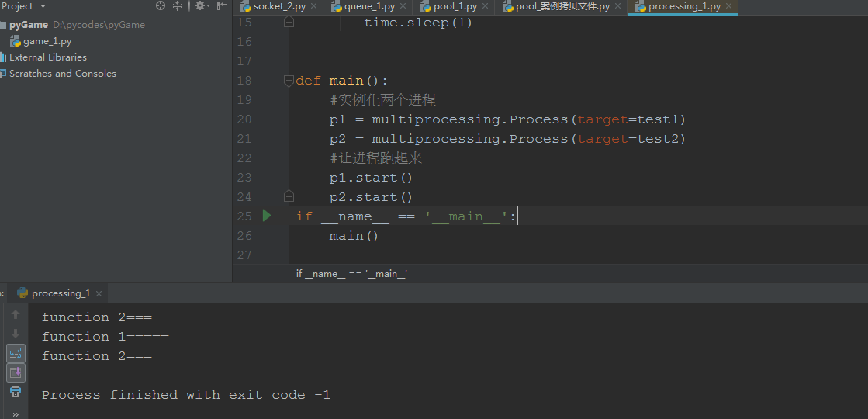Click 'Process finished with exit code -1' text
Screen dimensions: 868x419
(x=186, y=395)
